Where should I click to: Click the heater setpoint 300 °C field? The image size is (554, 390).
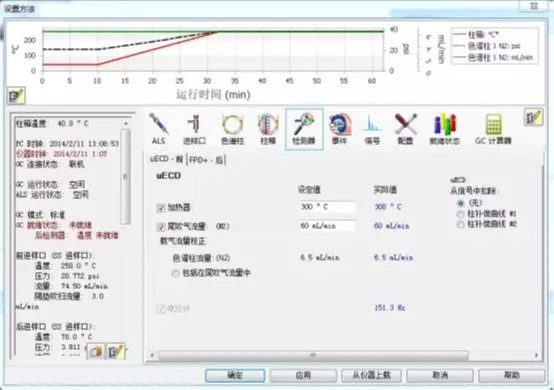pyautogui.click(x=327, y=207)
